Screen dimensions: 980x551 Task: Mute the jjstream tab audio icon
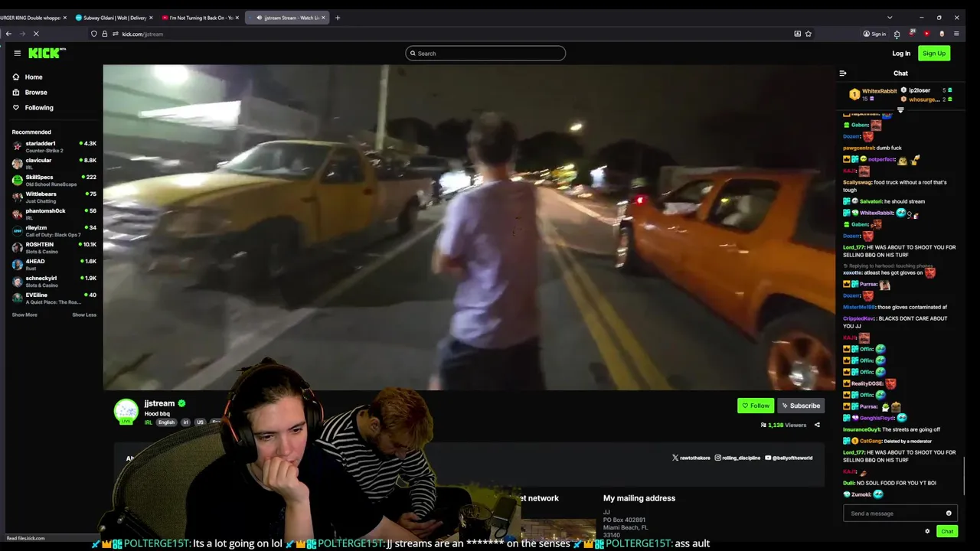260,18
